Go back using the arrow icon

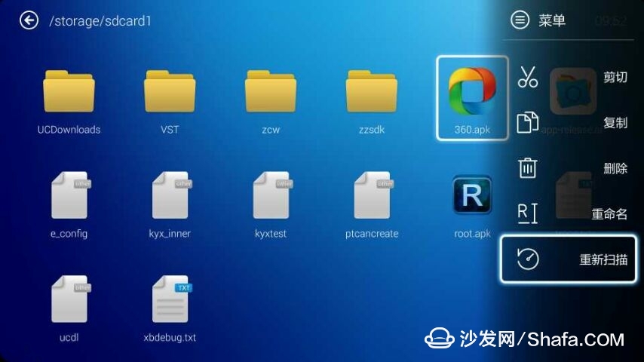click(x=29, y=20)
